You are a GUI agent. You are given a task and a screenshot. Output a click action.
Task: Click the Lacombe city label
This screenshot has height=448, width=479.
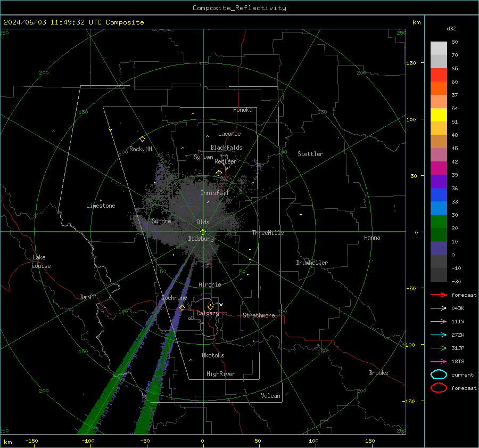coord(229,134)
